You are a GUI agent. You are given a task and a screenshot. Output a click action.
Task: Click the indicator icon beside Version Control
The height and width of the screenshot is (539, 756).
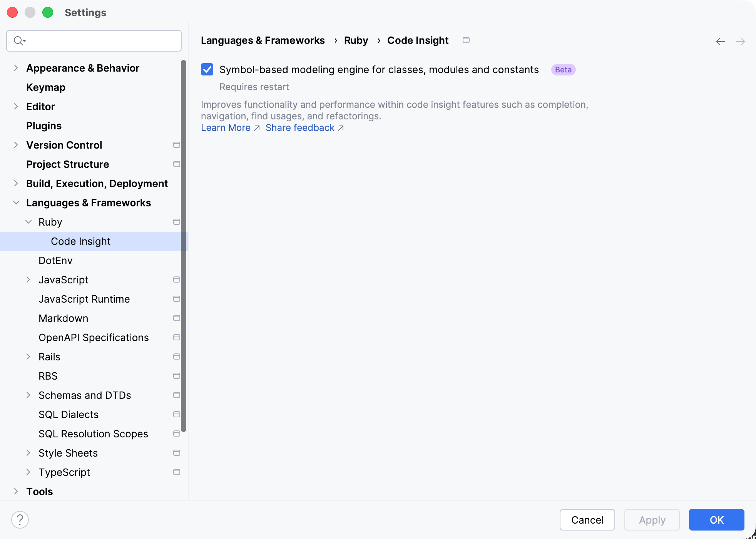[177, 145]
